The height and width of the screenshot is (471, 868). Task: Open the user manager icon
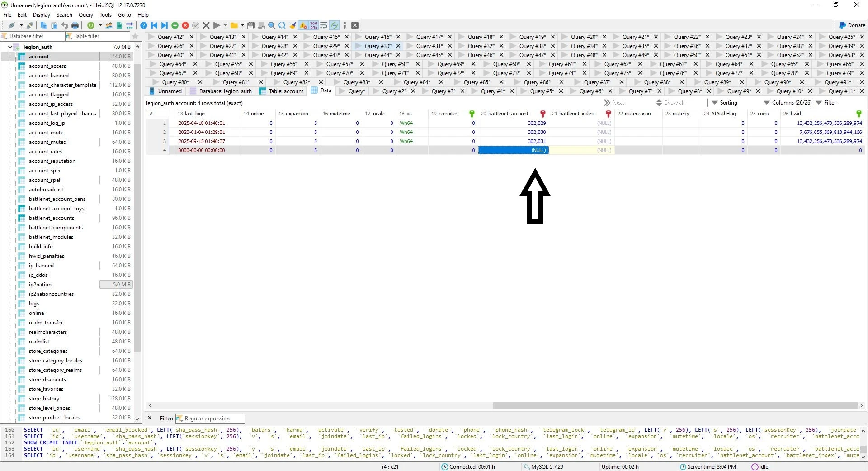pos(108,25)
